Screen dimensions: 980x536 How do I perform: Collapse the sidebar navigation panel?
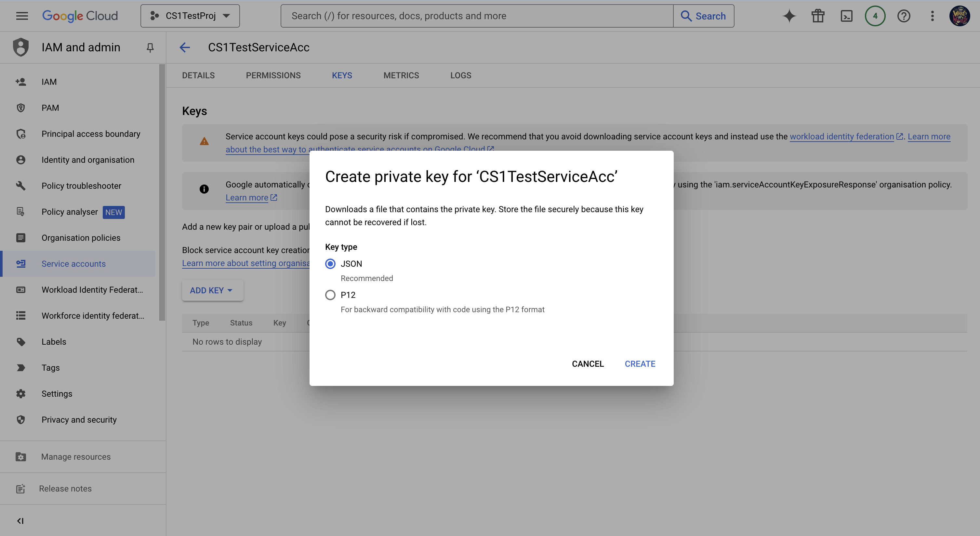point(20,521)
